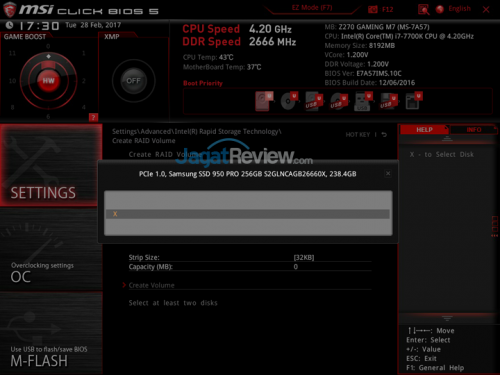Select the CD/DVD drive boot priority icon
Screen dimensions: 500x375
289,100
